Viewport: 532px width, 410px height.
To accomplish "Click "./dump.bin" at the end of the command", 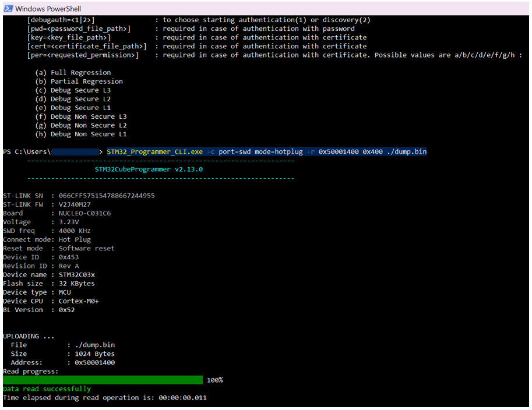I will point(407,151).
